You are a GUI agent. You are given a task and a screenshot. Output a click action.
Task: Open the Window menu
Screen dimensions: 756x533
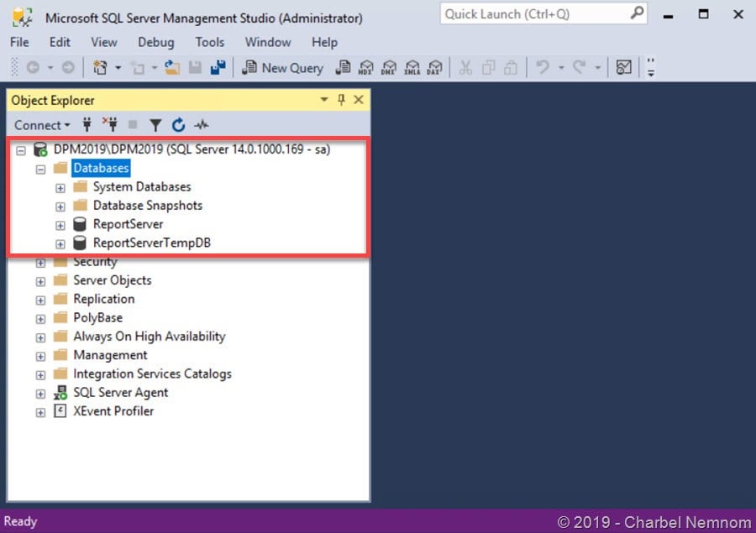(268, 43)
